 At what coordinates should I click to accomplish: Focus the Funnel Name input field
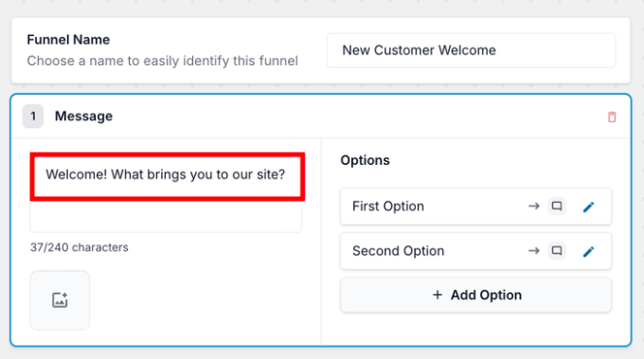click(x=471, y=50)
